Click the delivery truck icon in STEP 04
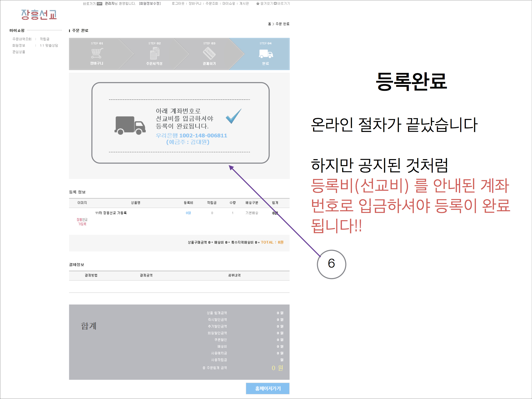The width and height of the screenshot is (532, 399). [x=266, y=54]
